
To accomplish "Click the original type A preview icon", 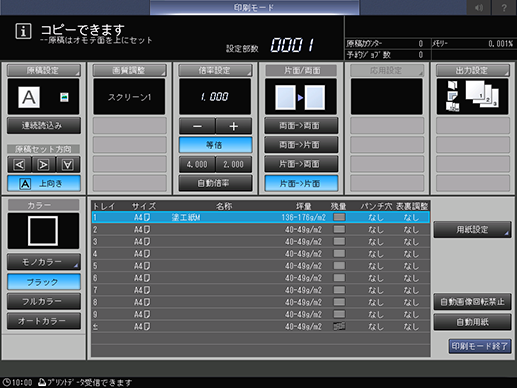I will [29, 97].
